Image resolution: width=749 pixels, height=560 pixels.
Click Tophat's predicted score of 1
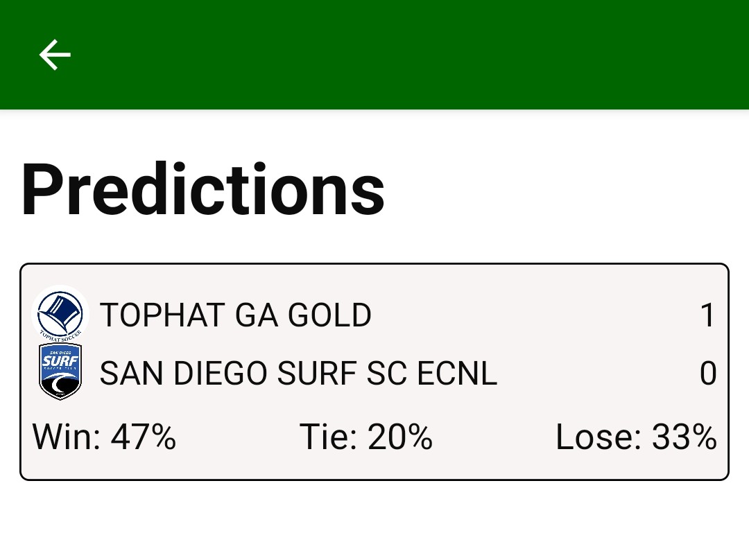coord(707,315)
